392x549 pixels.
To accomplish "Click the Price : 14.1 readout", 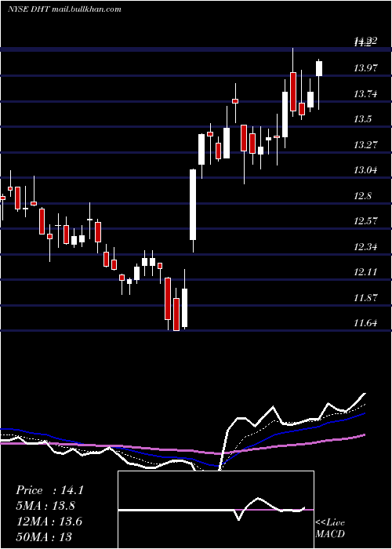I will (49, 490).
